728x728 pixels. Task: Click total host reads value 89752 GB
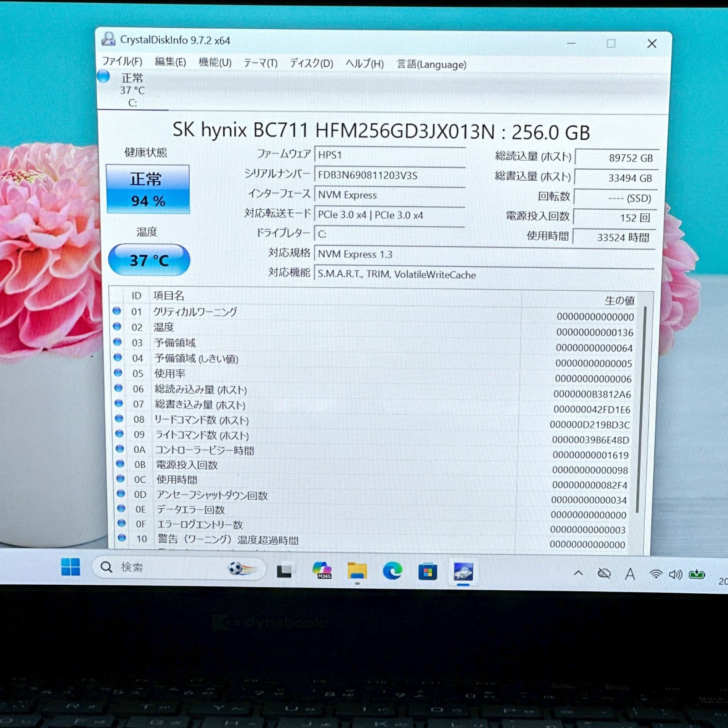[x=617, y=157]
